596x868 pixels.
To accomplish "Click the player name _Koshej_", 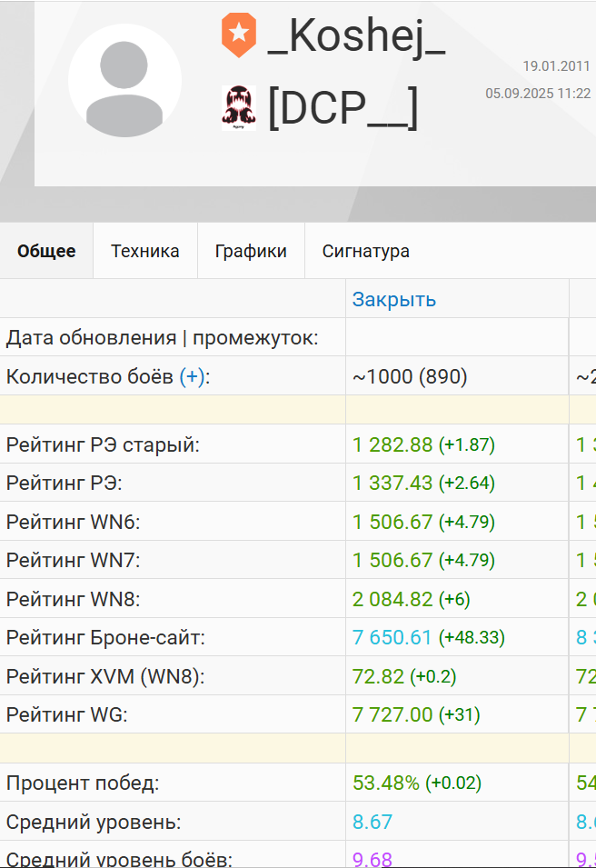I will [356, 36].
